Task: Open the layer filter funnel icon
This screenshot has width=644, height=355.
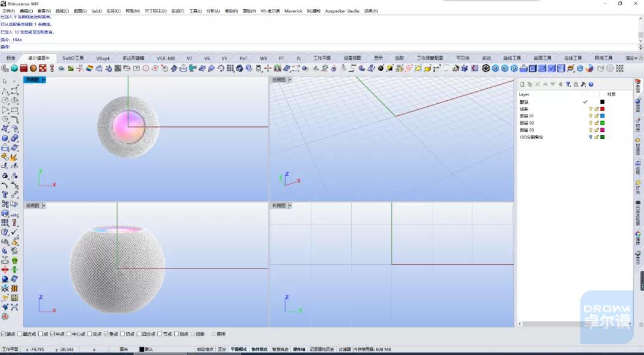Action: pos(568,84)
